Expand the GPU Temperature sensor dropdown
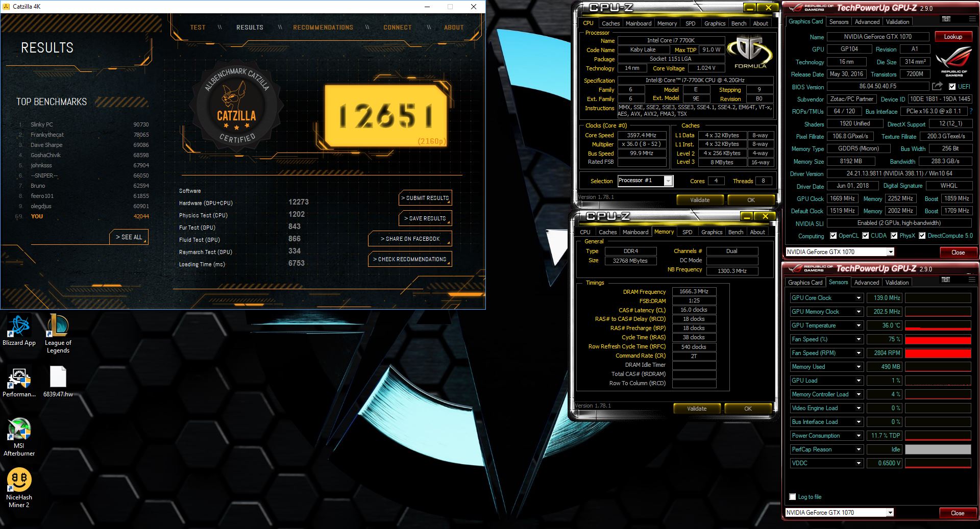980x529 pixels. 859,325
